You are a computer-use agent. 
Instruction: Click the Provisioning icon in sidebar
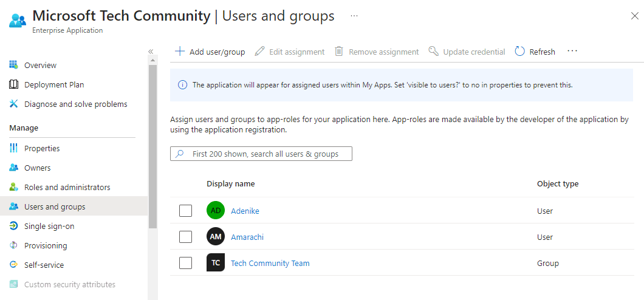14,245
